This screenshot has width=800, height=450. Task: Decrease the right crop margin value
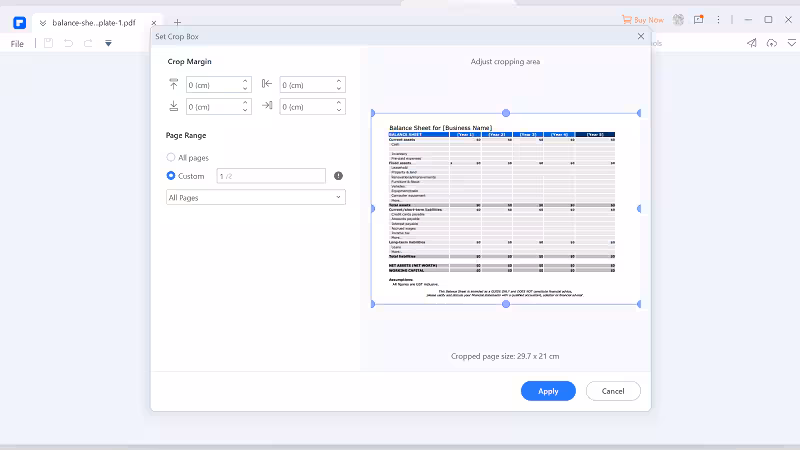tap(339, 110)
